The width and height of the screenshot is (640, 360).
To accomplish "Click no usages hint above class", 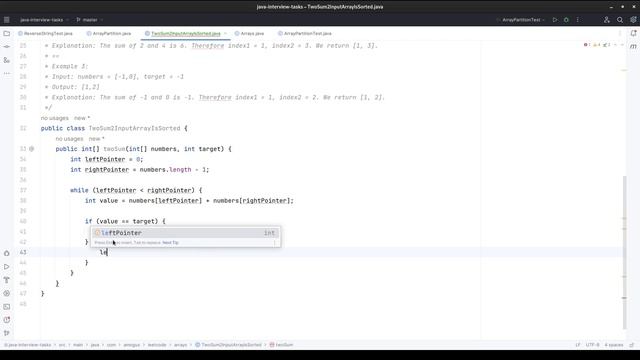I will click(x=55, y=118).
